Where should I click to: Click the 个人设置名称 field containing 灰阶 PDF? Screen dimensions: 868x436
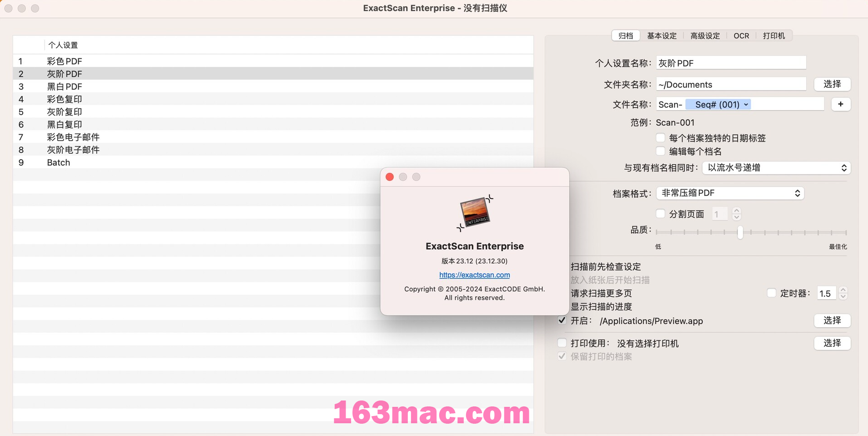[x=731, y=63]
